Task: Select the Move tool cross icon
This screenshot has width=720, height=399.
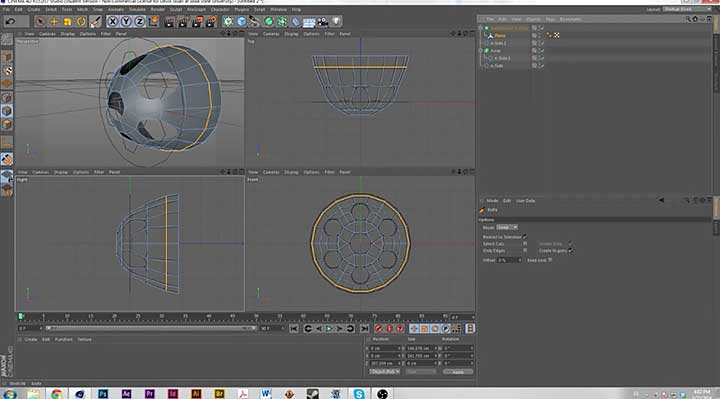Action: (54, 21)
